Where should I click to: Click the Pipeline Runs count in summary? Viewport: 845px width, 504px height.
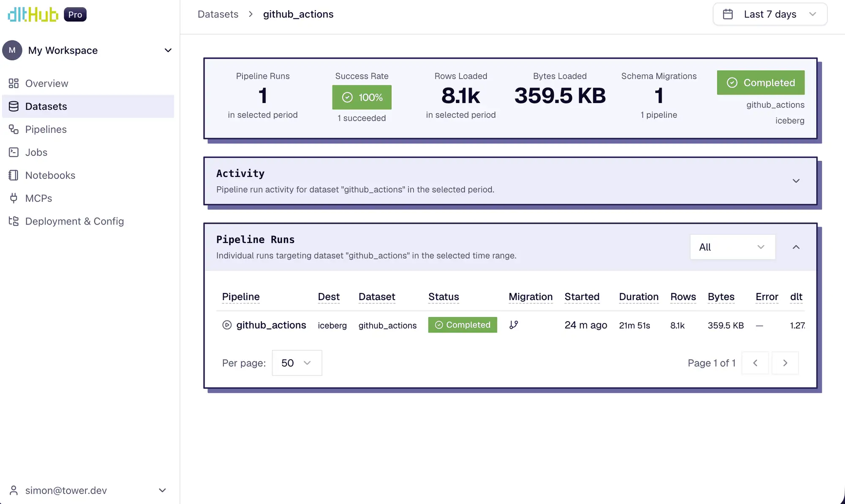[x=263, y=95]
